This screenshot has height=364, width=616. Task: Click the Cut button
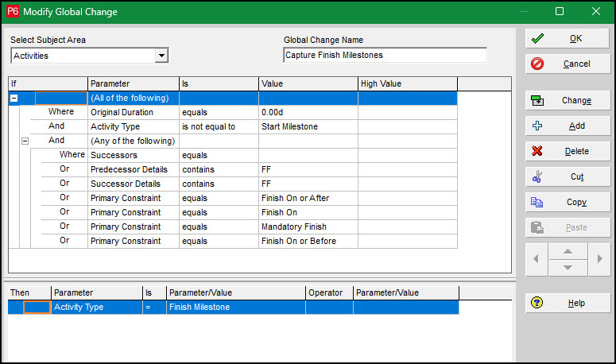568,176
